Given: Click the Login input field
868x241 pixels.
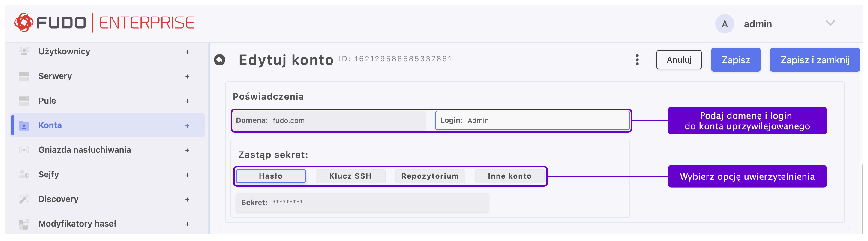Looking at the screenshot, I should click(x=546, y=121).
